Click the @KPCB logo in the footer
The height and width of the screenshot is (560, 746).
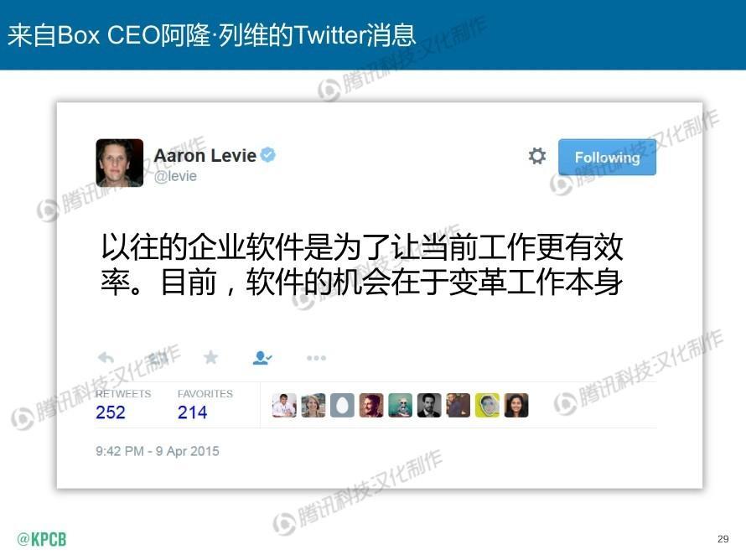coord(41,540)
